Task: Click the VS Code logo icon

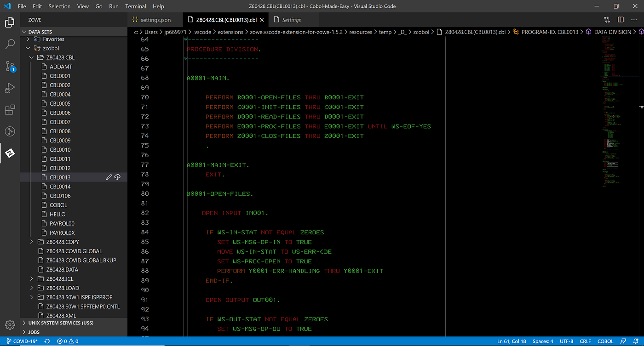Action: (x=7, y=6)
